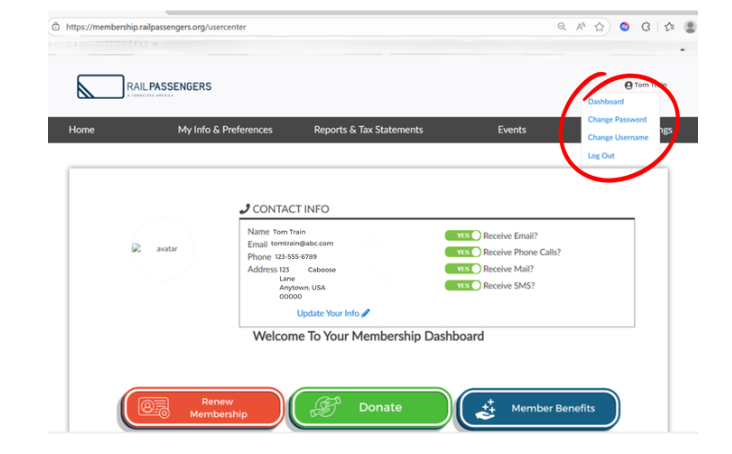The width and height of the screenshot is (732, 454).
Task: Toggle the Receive SMS switch
Action: [463, 285]
